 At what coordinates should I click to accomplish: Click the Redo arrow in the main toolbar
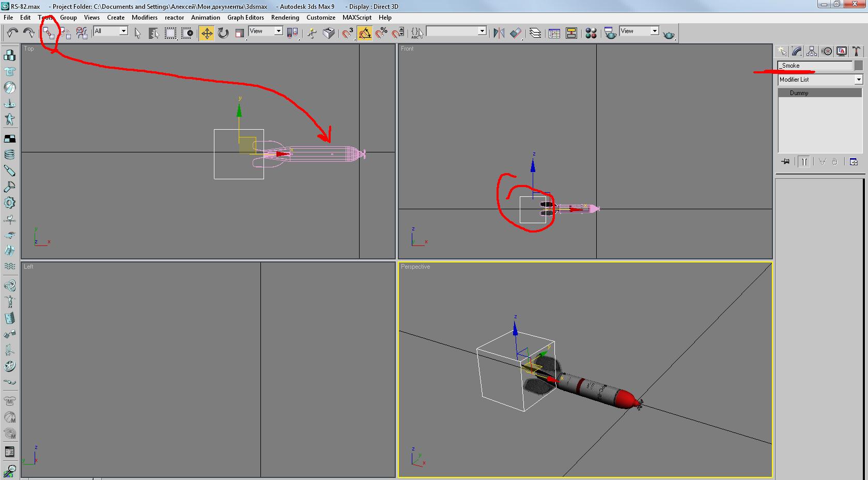click(29, 33)
